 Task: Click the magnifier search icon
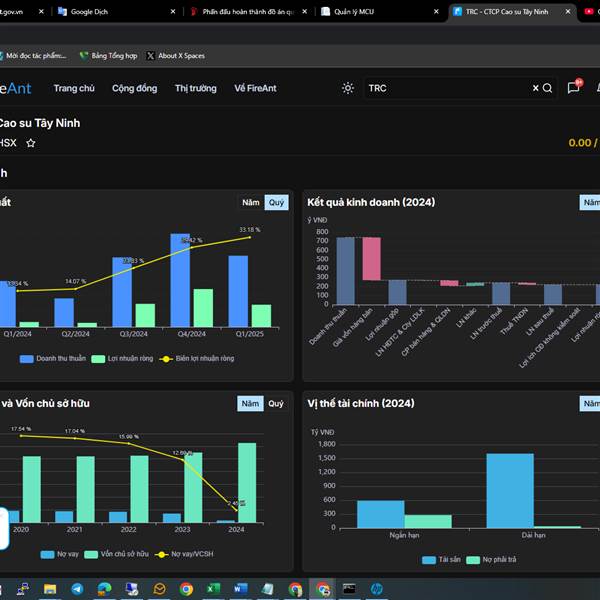click(547, 88)
